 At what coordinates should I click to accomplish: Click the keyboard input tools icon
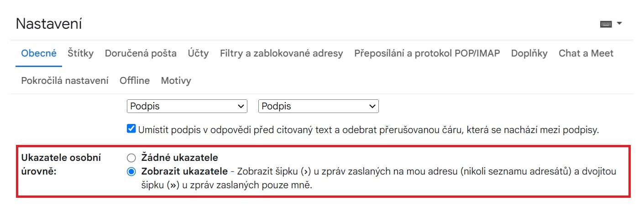606,24
